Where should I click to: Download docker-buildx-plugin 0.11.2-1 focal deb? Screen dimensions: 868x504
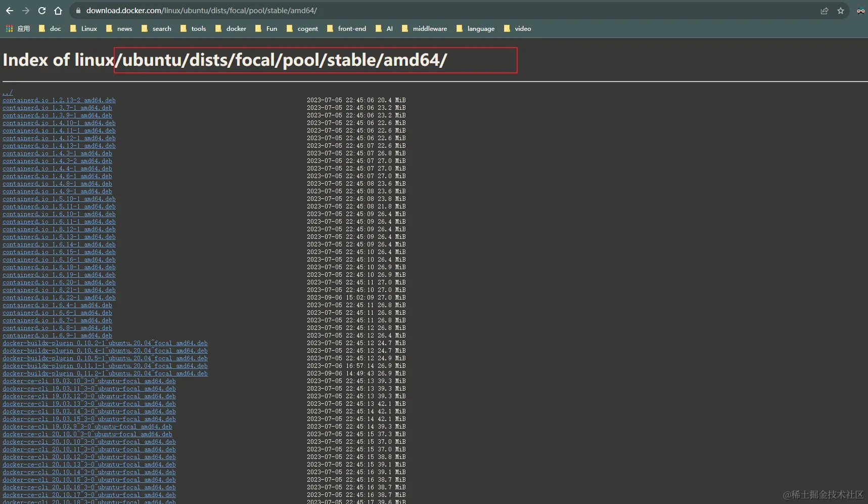pos(105,373)
